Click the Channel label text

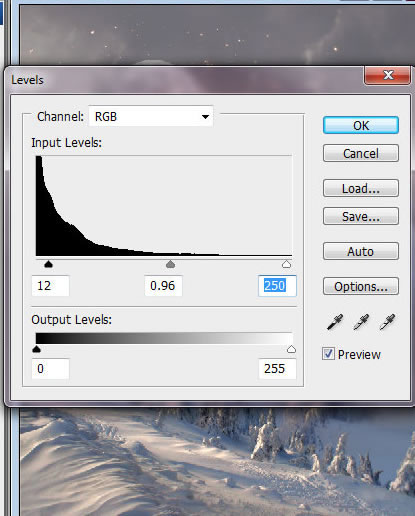click(x=60, y=117)
